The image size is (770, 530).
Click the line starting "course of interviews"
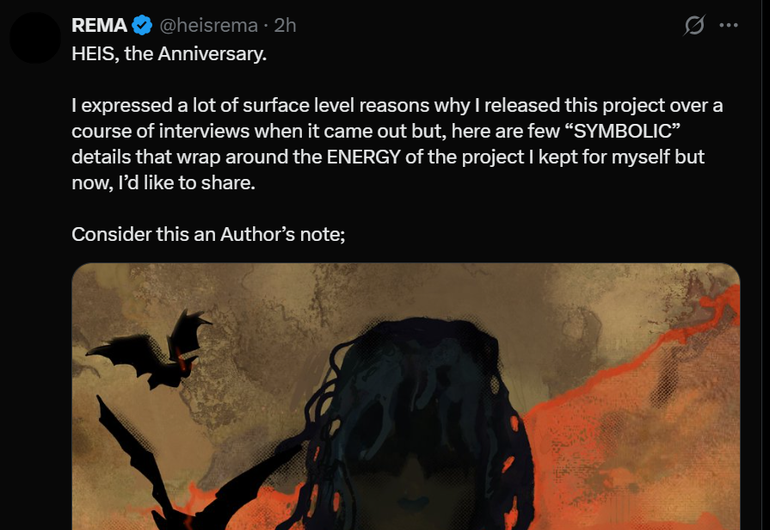click(x=376, y=131)
